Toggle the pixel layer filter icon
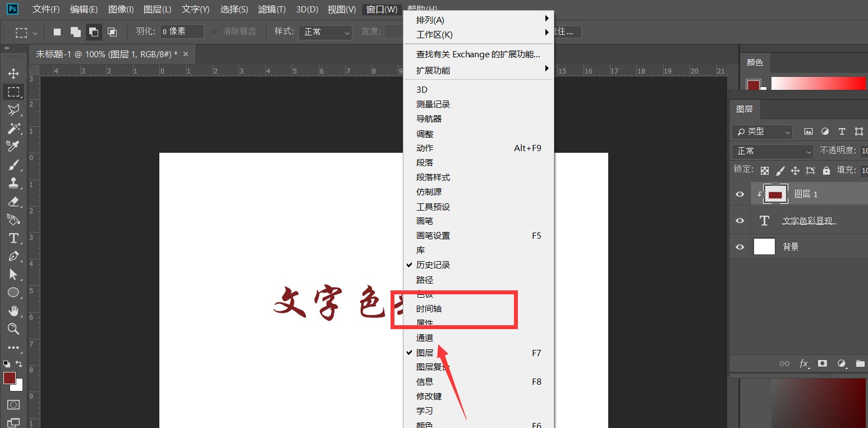The width and height of the screenshot is (868, 428). click(x=809, y=131)
